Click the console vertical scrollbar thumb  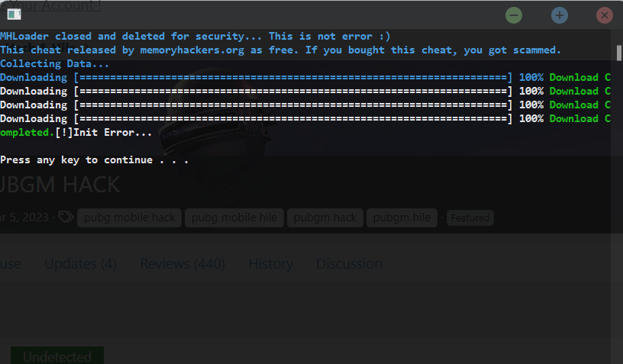(618, 53)
